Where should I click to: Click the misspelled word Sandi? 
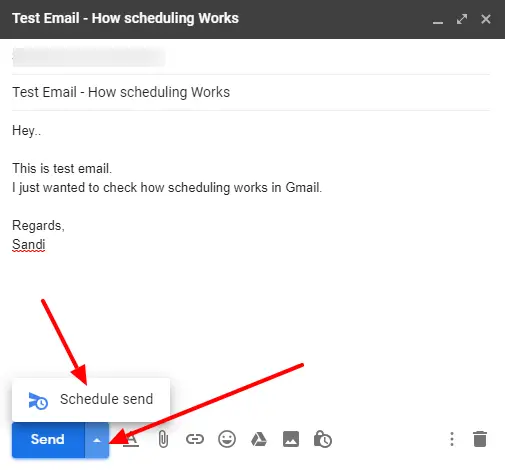coord(29,244)
